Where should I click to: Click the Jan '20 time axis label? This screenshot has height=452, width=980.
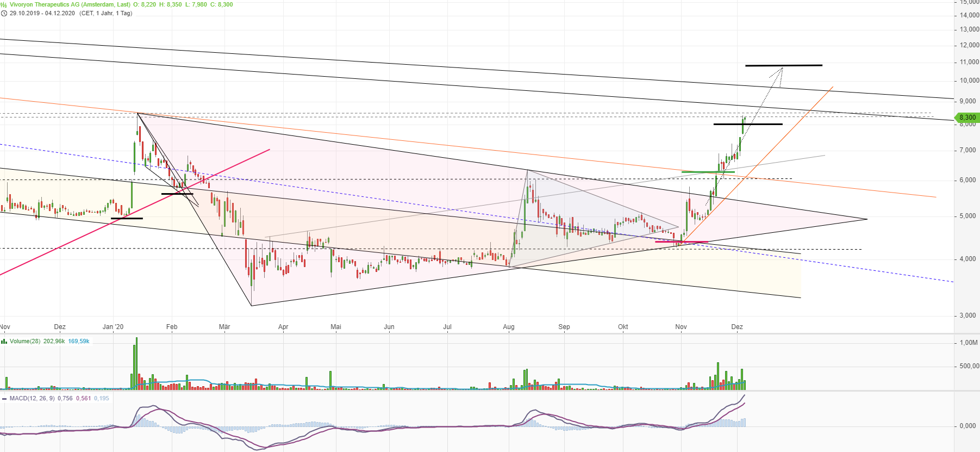113,327
